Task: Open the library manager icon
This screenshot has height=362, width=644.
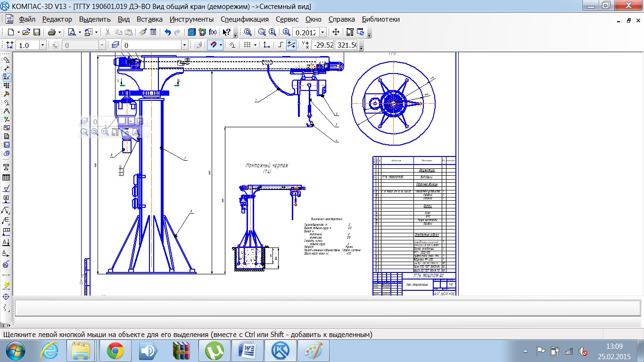Action: [x=191, y=32]
